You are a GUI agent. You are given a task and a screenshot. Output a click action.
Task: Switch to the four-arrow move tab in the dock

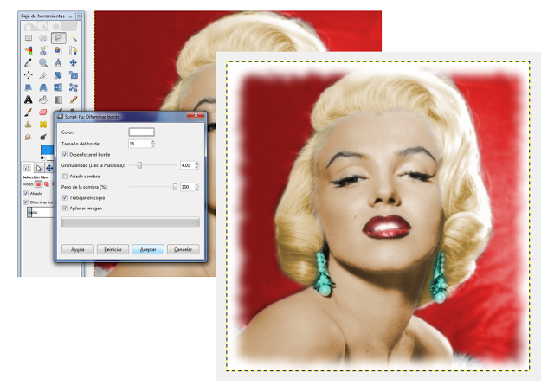click(x=49, y=168)
